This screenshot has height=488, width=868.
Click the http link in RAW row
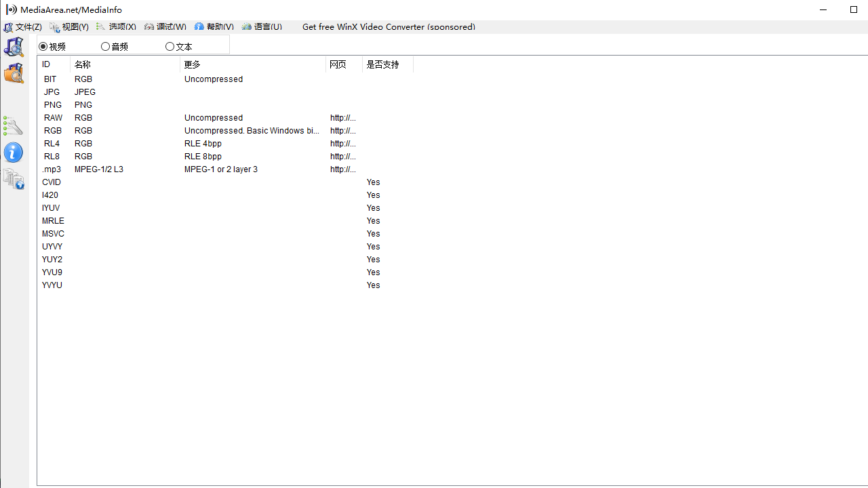point(342,118)
